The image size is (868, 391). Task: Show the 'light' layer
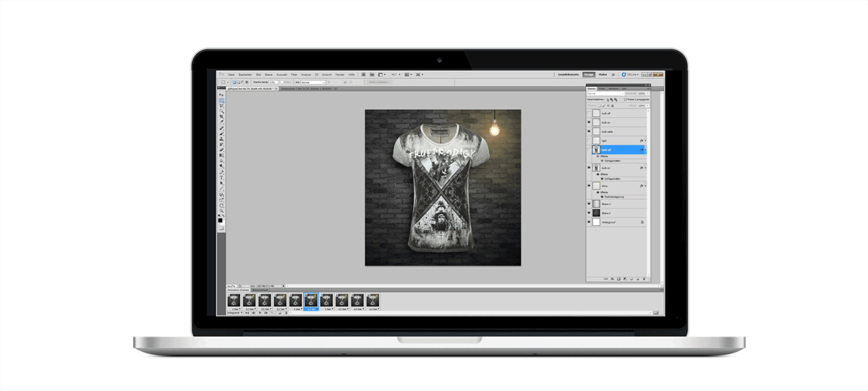tap(589, 140)
